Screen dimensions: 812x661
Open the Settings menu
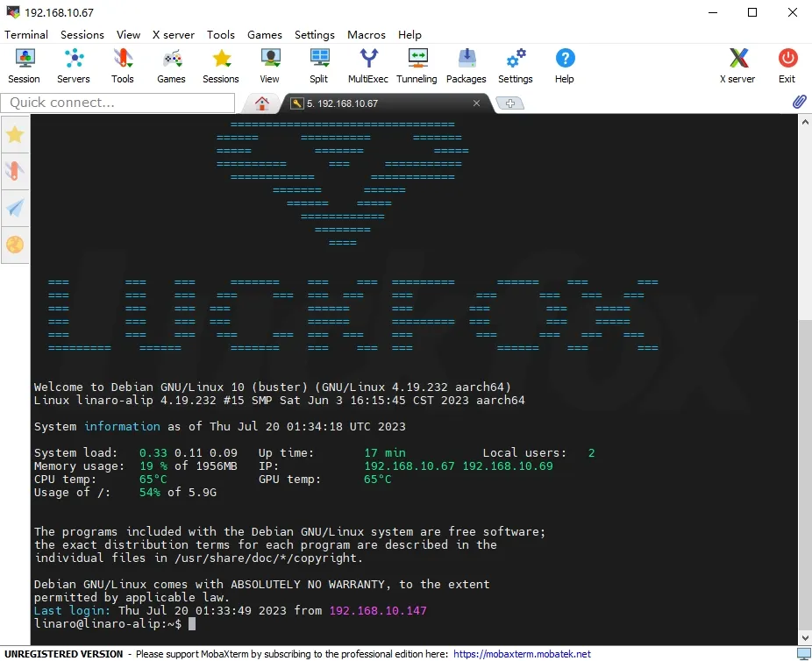[x=315, y=35]
